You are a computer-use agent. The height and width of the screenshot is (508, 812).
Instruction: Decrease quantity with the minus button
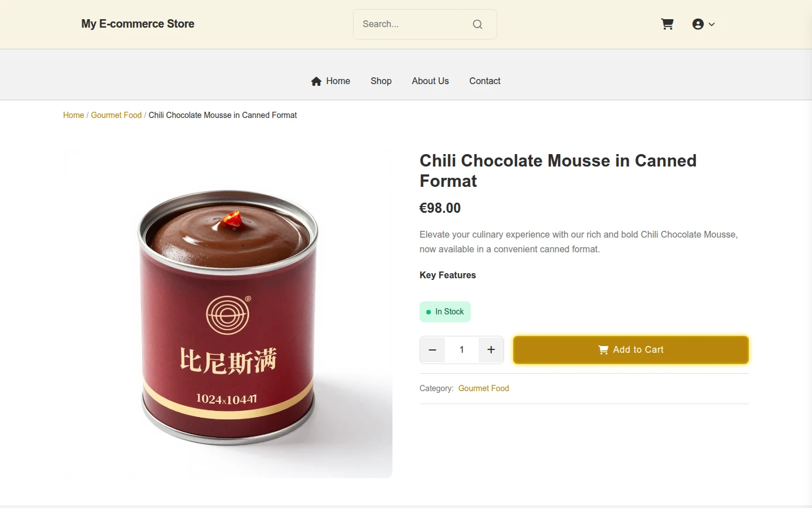pos(433,350)
